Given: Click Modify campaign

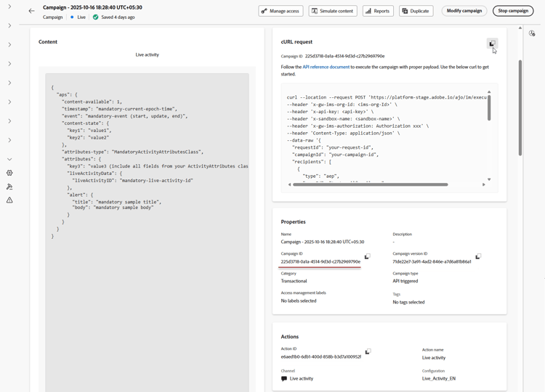Looking at the screenshot, I should (464, 11).
